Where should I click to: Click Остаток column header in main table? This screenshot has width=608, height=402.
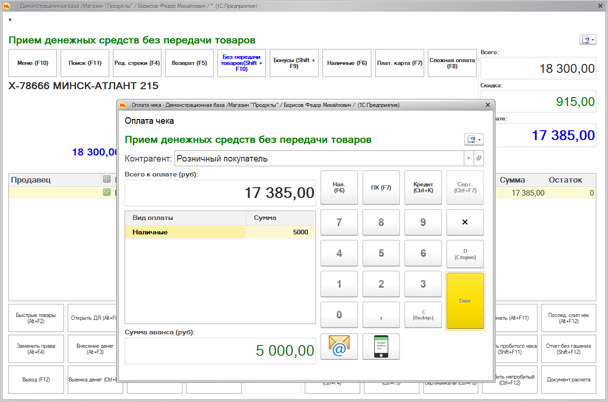571,179
